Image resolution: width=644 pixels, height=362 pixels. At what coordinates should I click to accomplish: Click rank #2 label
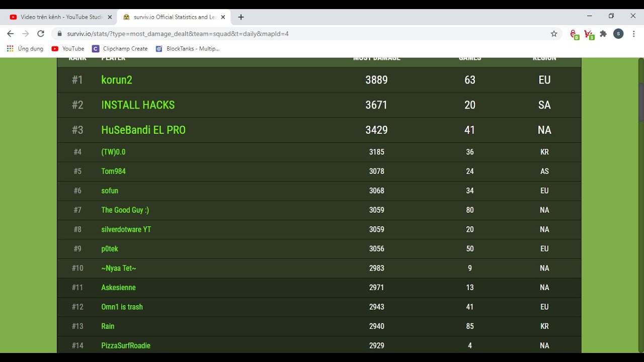(x=77, y=105)
